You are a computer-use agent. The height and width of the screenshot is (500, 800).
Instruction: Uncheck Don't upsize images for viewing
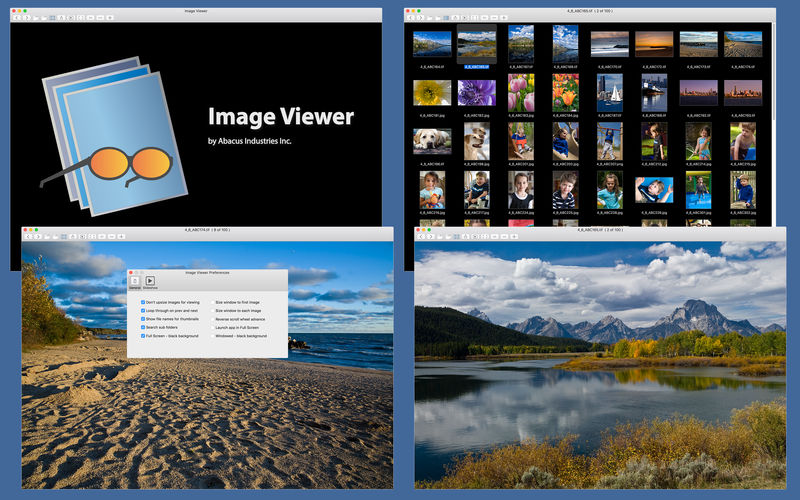pos(143,302)
